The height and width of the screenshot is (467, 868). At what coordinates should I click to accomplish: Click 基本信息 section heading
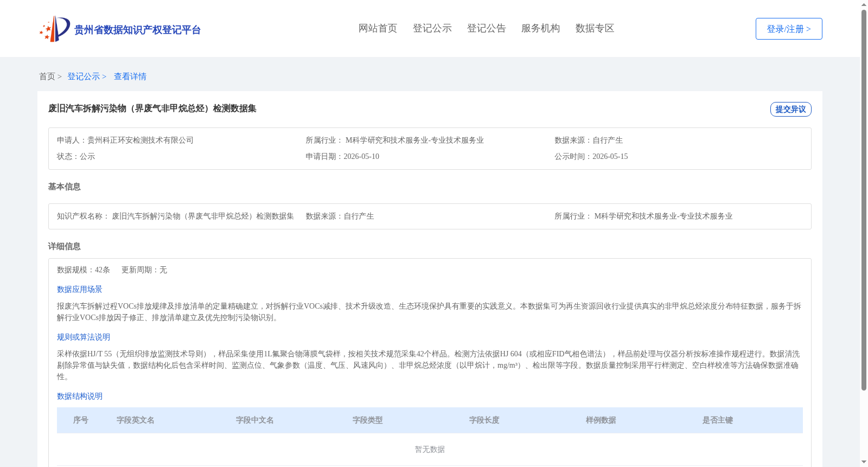(65, 187)
